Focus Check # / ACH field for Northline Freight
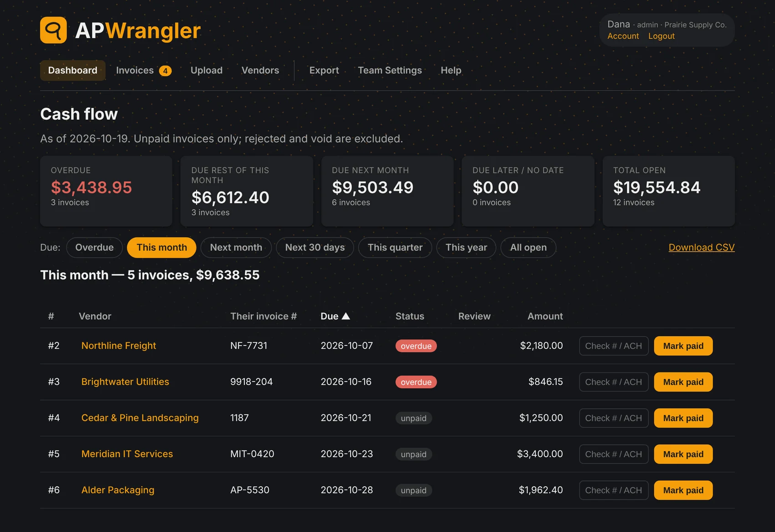 (x=614, y=346)
